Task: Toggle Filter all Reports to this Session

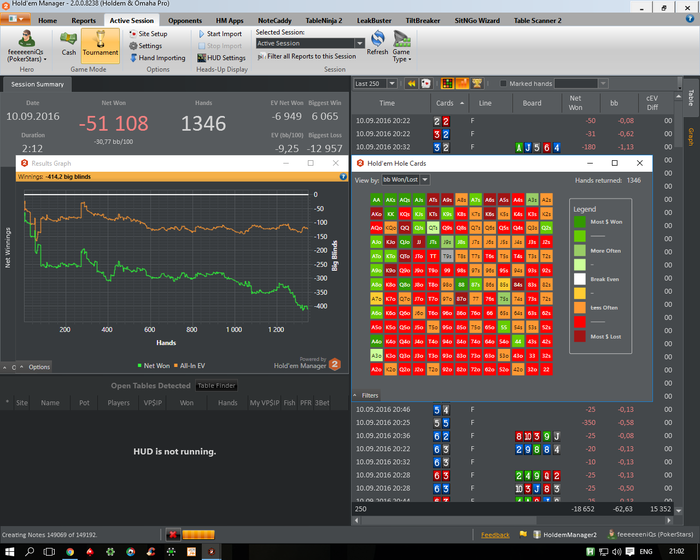Action: (307, 56)
